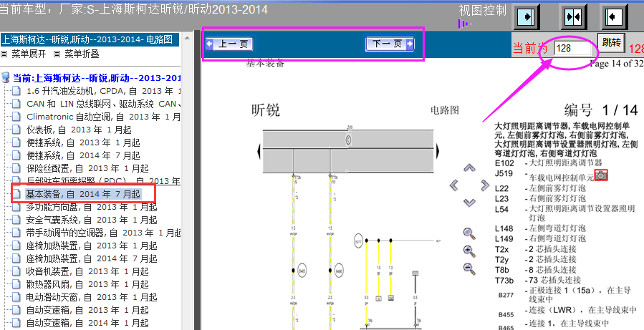Pan diagram down with the down arrow

click(x=469, y=203)
